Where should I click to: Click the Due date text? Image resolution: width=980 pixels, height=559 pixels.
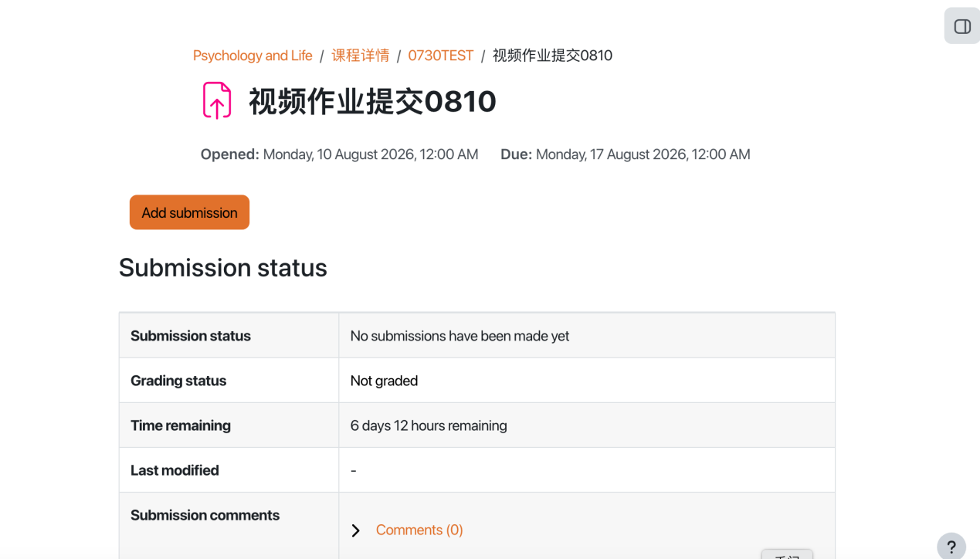point(626,154)
